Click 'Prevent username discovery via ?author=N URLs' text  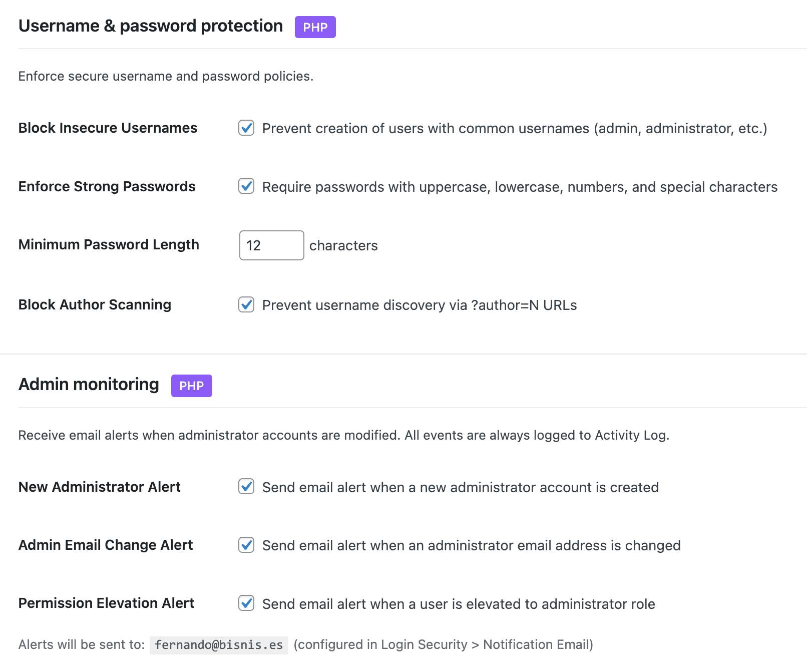pos(419,305)
